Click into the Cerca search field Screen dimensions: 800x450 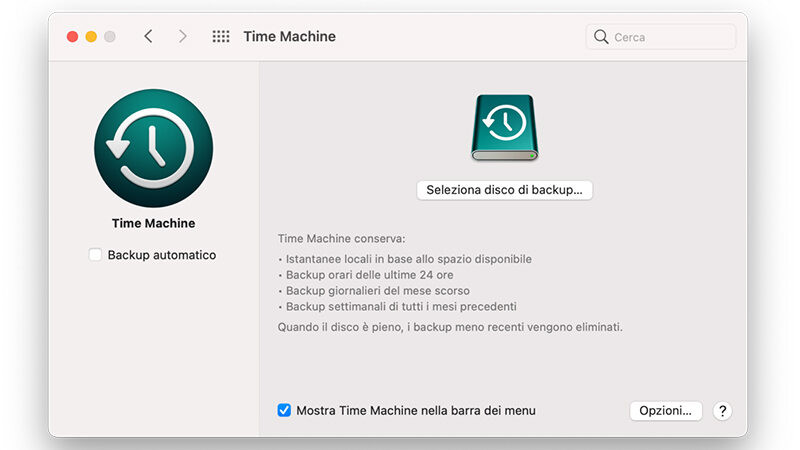pos(661,37)
